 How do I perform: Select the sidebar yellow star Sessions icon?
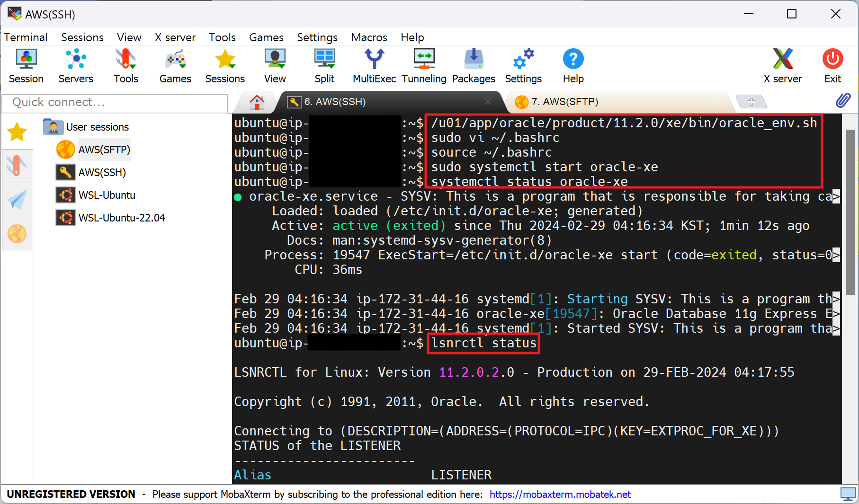click(x=17, y=132)
